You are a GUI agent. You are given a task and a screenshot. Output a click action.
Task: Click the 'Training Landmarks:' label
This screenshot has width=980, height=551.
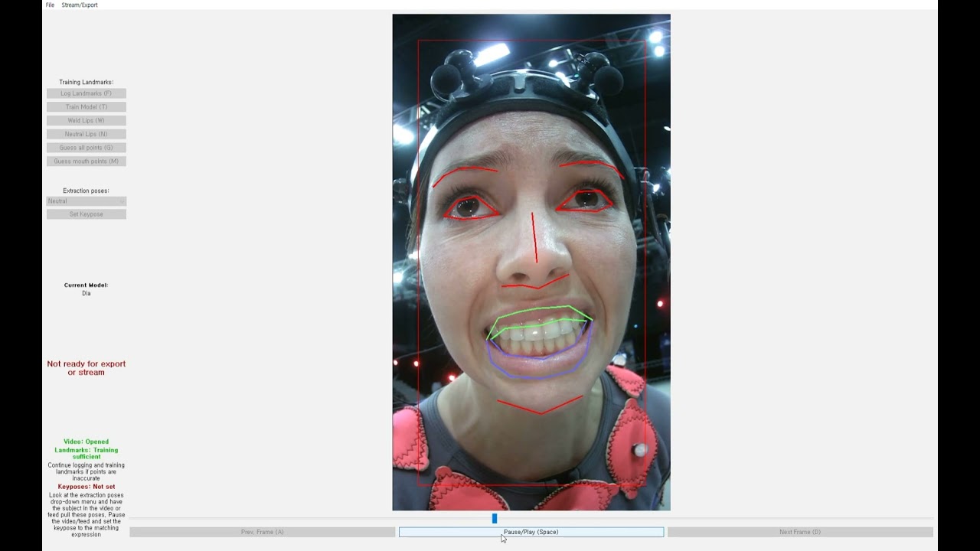pyautogui.click(x=87, y=82)
